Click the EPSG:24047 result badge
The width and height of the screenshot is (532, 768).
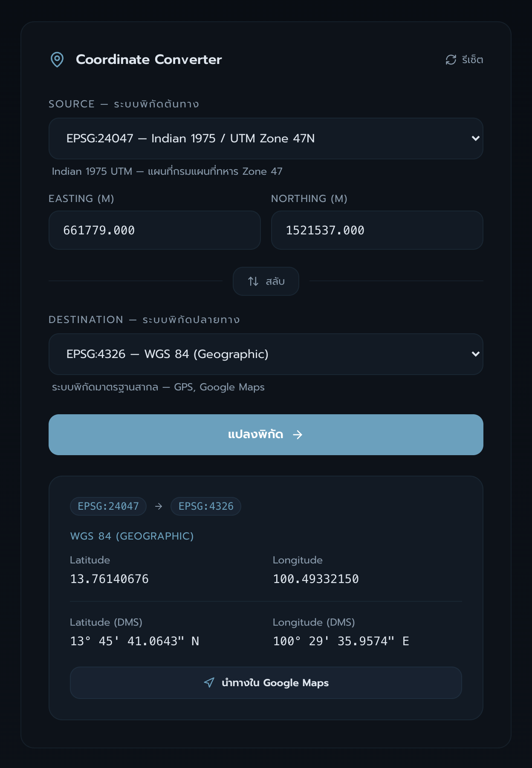(108, 506)
